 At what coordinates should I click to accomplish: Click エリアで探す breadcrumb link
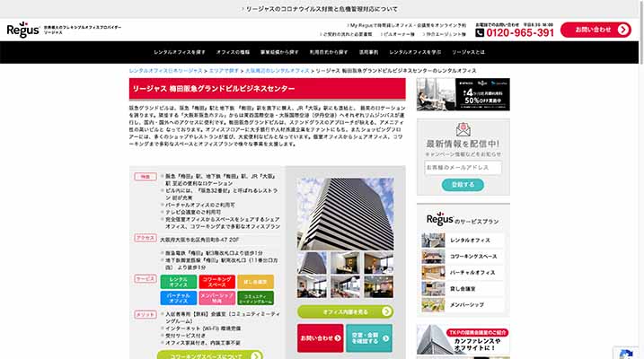coord(224,71)
